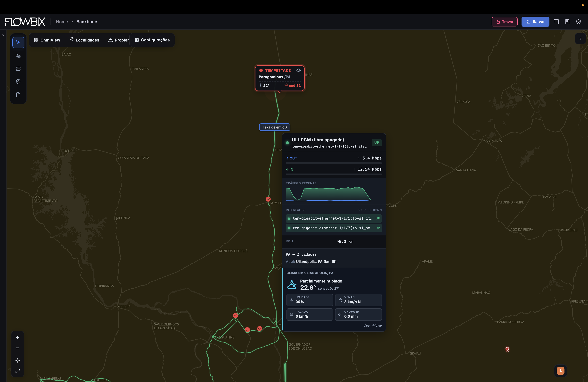Select the location pin tool in left toolbar
This screenshot has height=382, width=588.
[18, 82]
